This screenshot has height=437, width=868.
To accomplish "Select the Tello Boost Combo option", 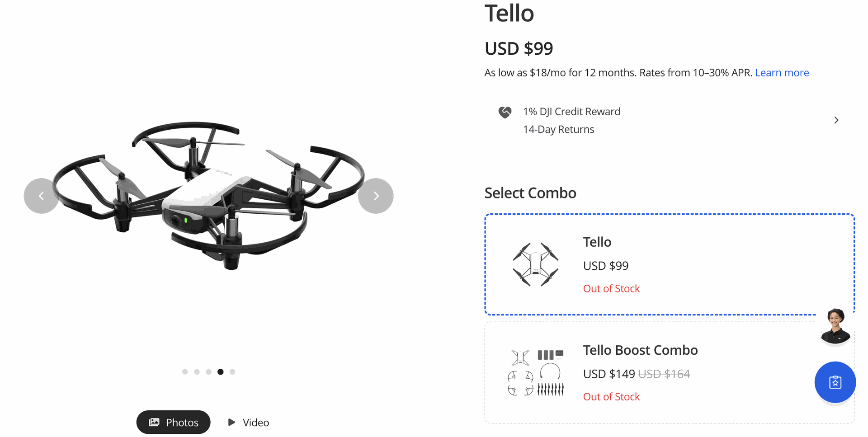I will 670,373.
